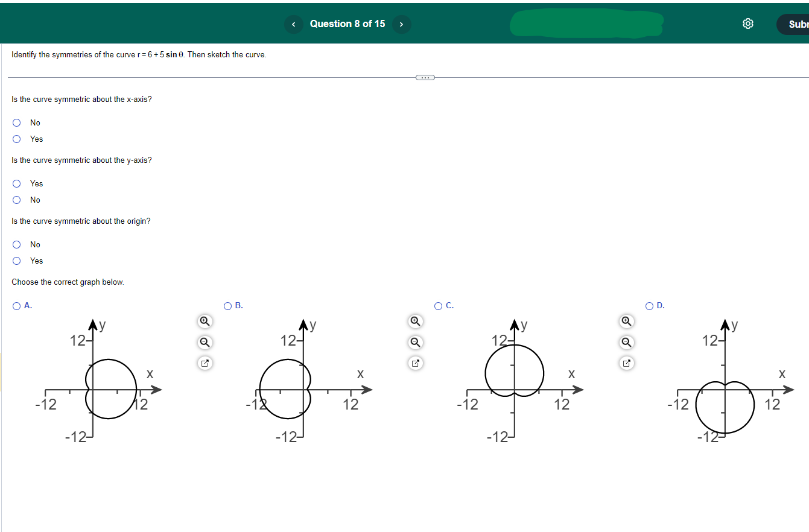Click the Submit button
The width and height of the screenshot is (809, 532).
coord(798,24)
